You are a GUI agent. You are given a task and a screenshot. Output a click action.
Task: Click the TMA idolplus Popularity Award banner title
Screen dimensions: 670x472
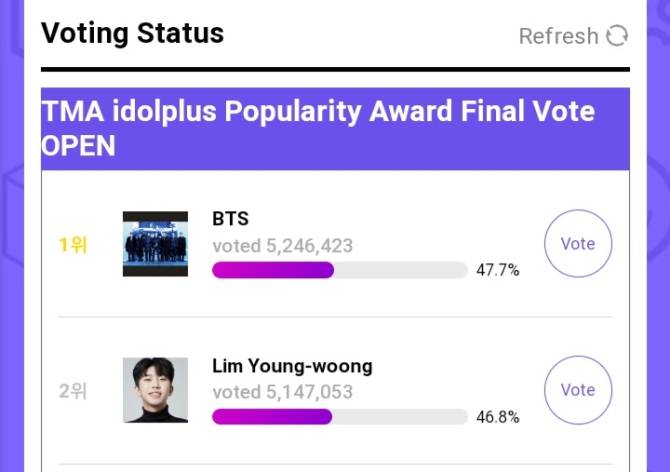click(x=318, y=129)
